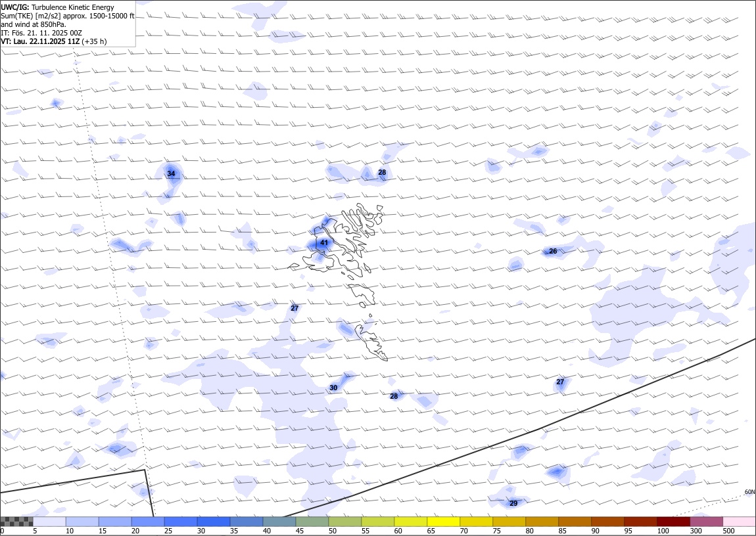The height and width of the screenshot is (536, 756).
Task: Pick the pale lavender 5–10 legend swatch
Action: (x=49, y=522)
